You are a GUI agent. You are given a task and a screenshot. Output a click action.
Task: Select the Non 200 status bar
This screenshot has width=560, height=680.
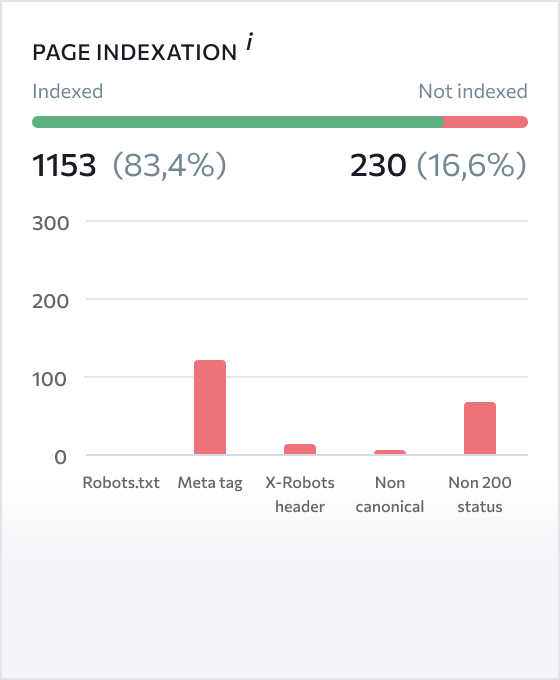pyautogui.click(x=480, y=428)
